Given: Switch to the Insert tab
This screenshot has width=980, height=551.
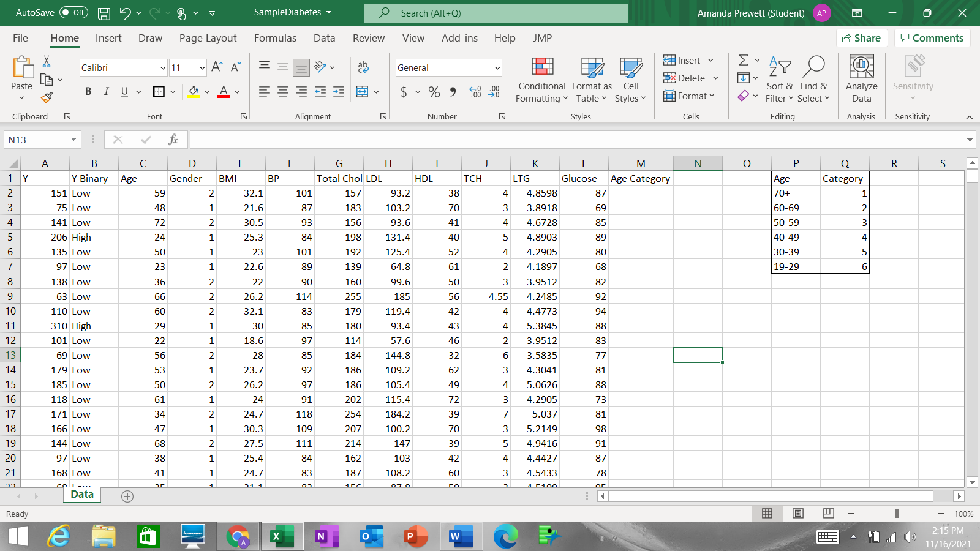Looking at the screenshot, I should coord(108,38).
